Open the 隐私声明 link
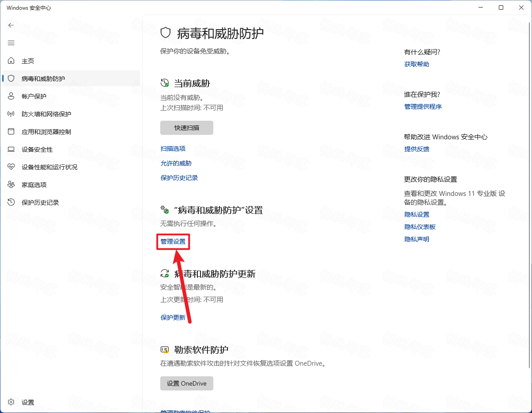This screenshot has height=413, width=532. tap(417, 239)
